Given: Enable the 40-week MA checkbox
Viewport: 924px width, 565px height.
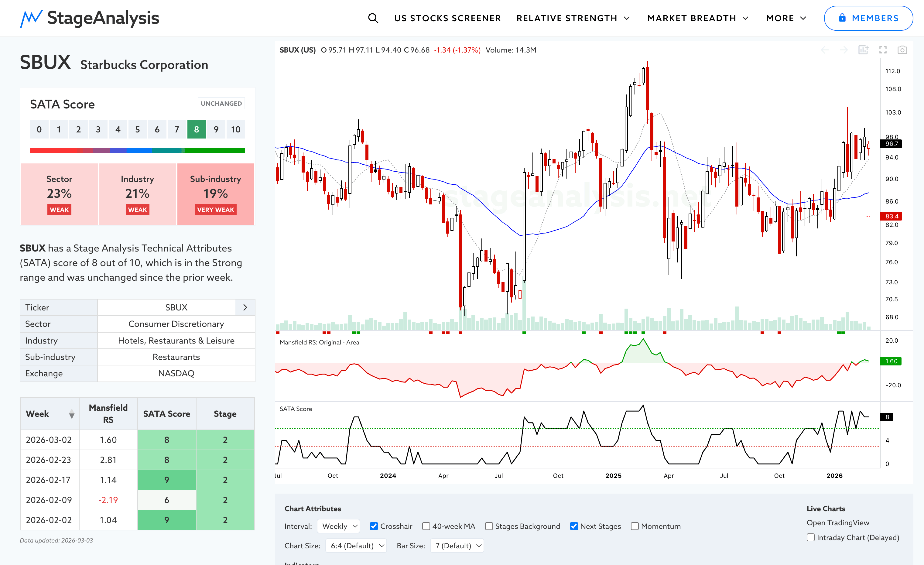Looking at the screenshot, I should [426, 526].
